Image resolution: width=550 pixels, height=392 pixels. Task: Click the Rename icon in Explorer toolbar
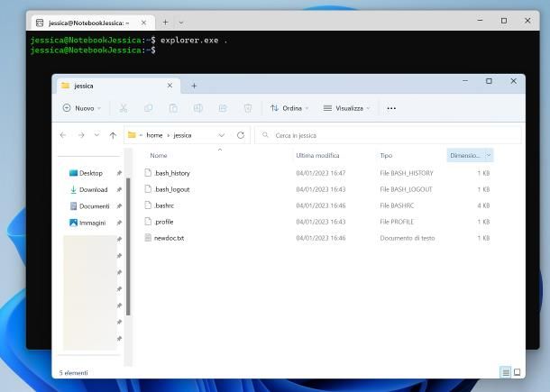(198, 108)
